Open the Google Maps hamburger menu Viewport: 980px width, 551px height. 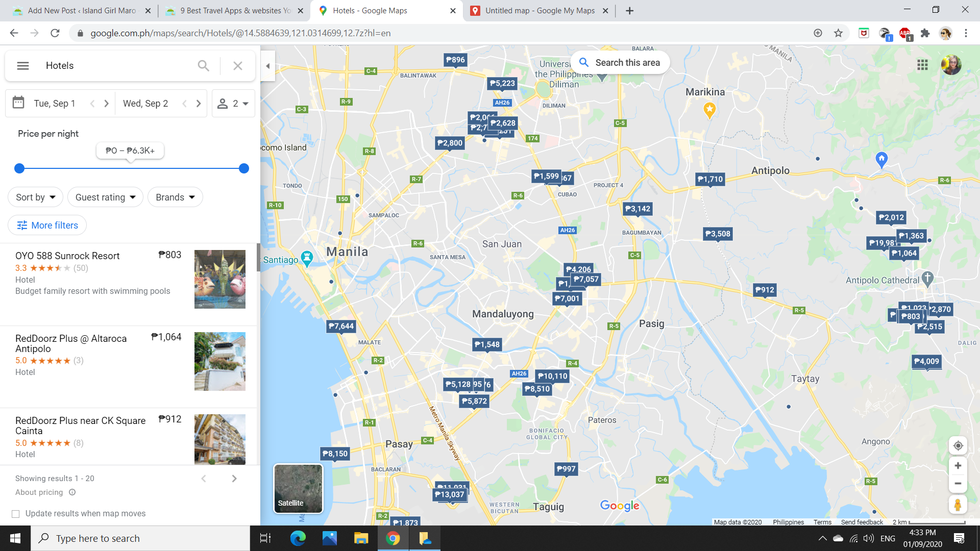click(x=23, y=66)
